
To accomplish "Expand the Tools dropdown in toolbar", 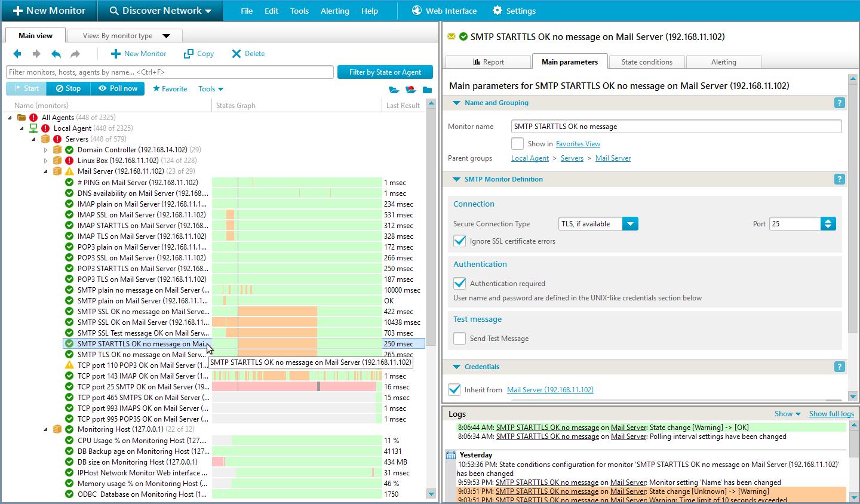I will click(210, 89).
